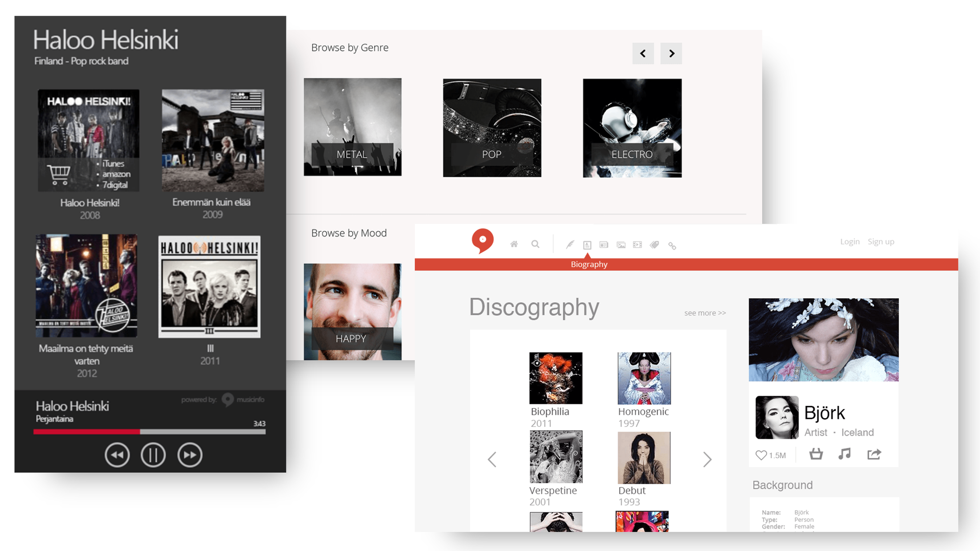Click the tags icon in the navbar
The height and width of the screenshot is (551, 980).
[654, 245]
